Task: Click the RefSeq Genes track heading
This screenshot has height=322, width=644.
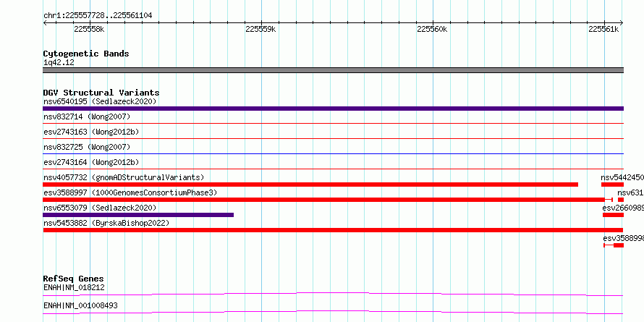Action: pos(73,279)
